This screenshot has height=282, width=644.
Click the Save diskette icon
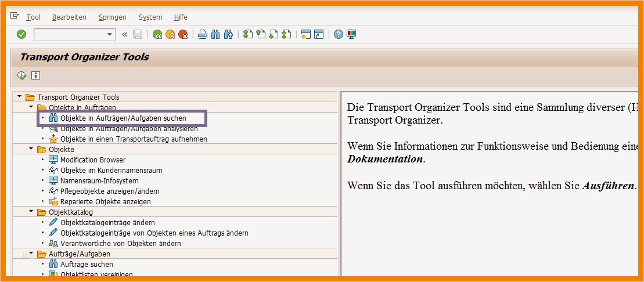coord(138,34)
